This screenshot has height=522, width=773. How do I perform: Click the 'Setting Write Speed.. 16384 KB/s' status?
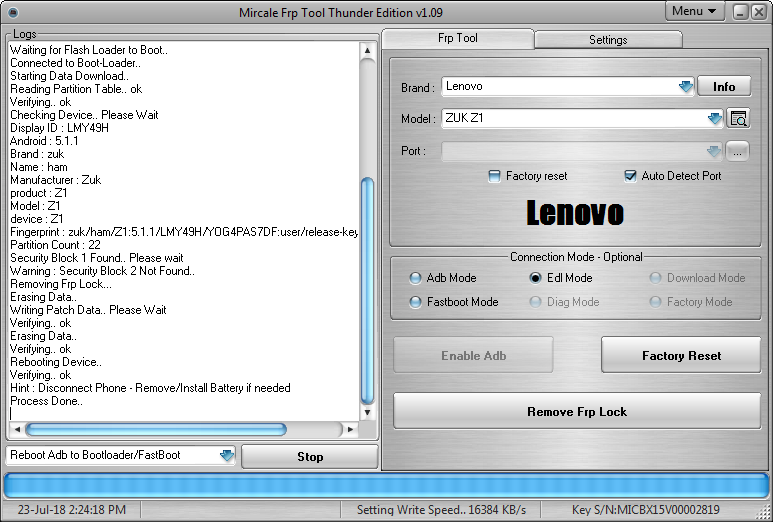441,510
